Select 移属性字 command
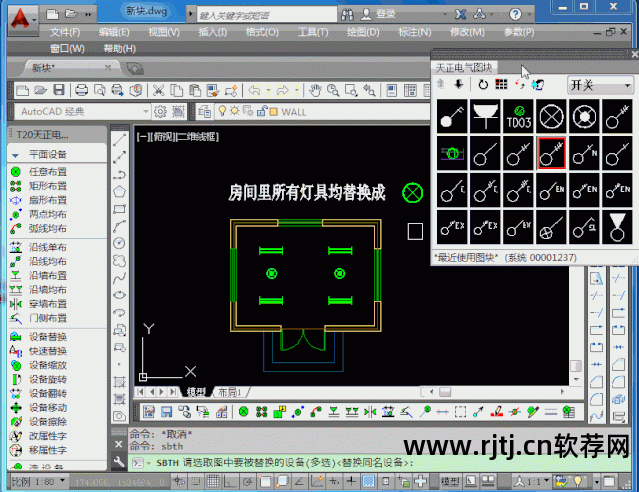 pyautogui.click(x=48, y=450)
